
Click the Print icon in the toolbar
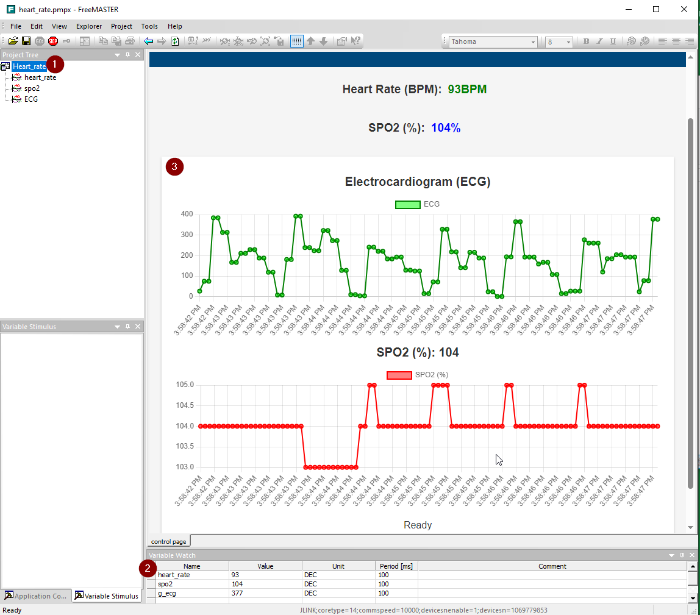click(x=130, y=41)
